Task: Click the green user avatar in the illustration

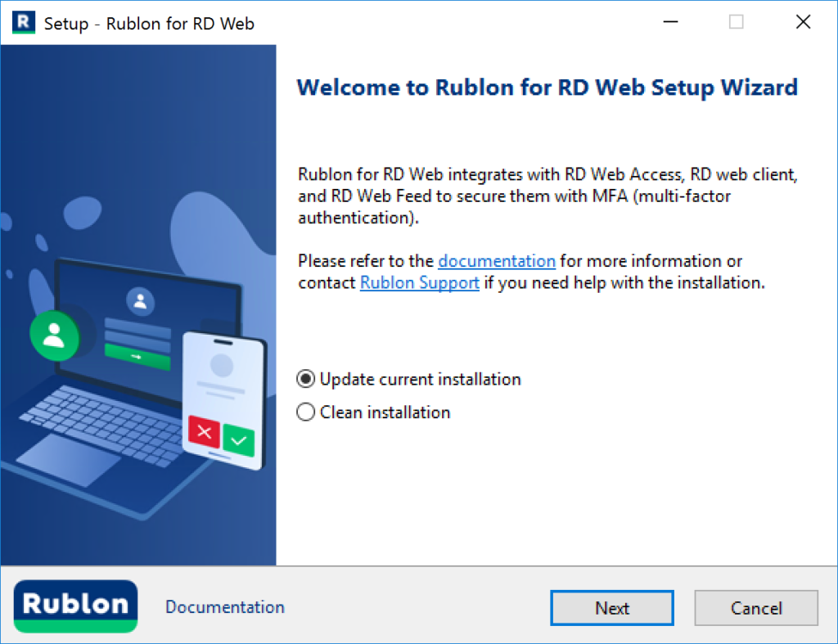Action: [54, 336]
